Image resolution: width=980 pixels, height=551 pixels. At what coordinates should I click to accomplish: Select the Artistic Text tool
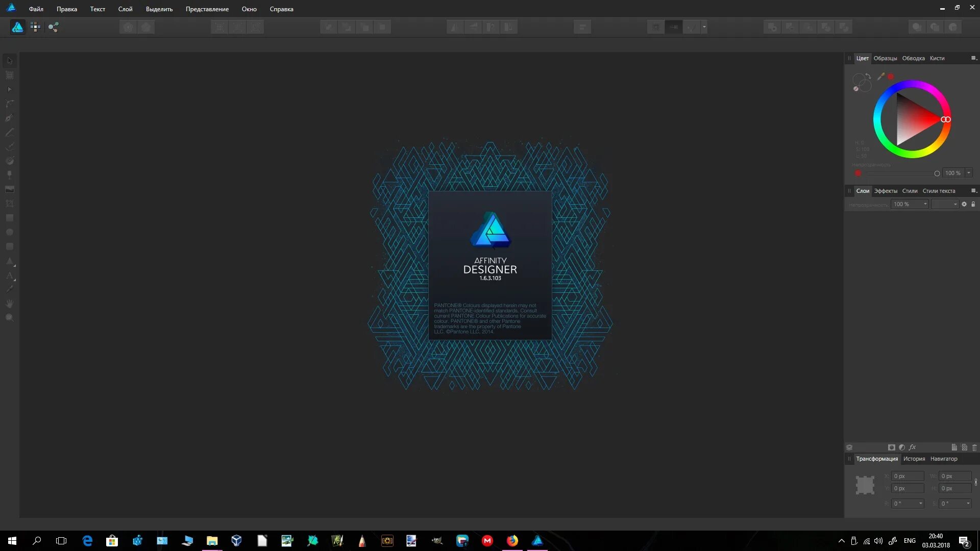(x=9, y=275)
